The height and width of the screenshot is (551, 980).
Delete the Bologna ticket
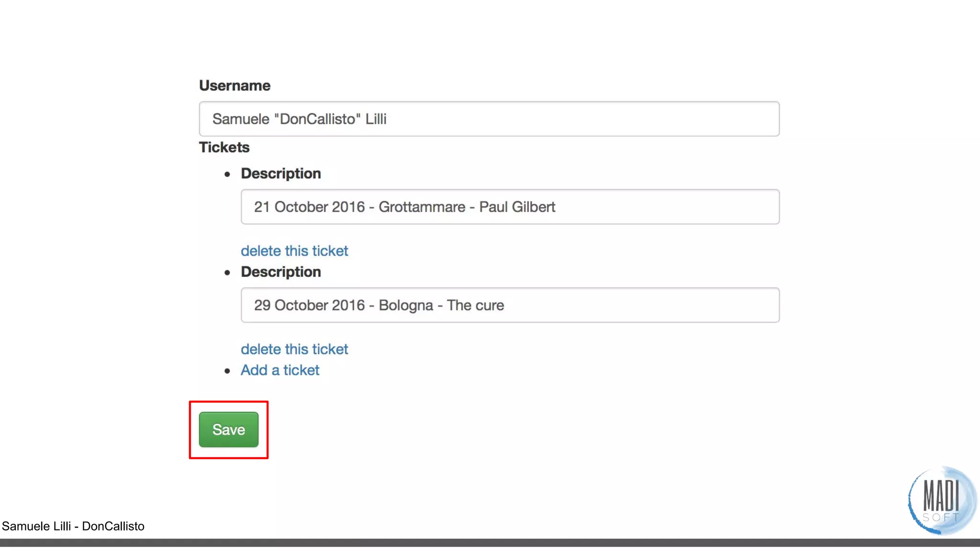click(294, 349)
